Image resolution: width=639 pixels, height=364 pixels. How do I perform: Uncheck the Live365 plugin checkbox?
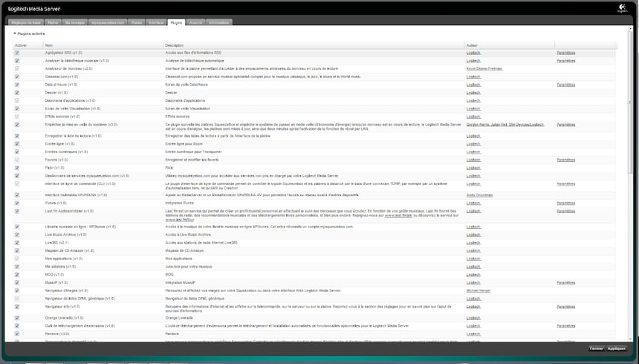(x=17, y=243)
